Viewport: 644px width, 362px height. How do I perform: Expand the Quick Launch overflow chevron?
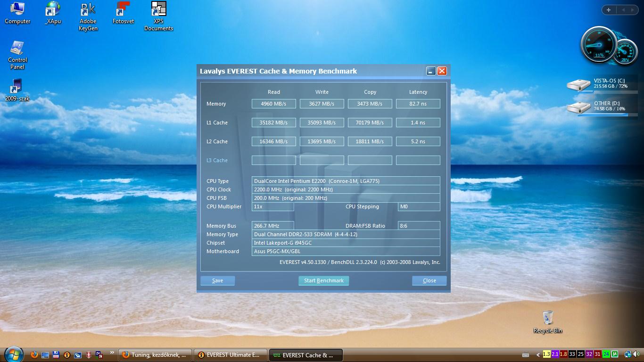click(x=112, y=353)
